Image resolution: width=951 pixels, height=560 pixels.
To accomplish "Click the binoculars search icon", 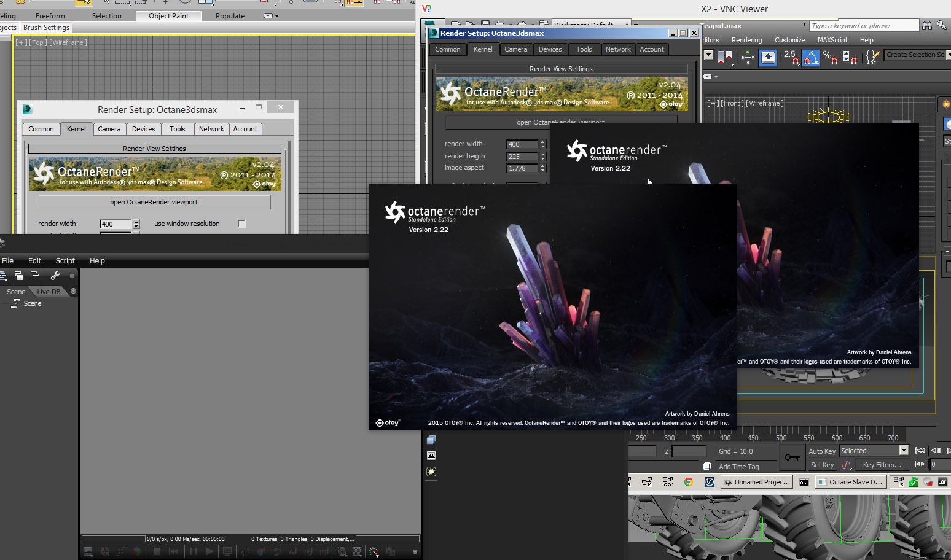I will (x=927, y=25).
